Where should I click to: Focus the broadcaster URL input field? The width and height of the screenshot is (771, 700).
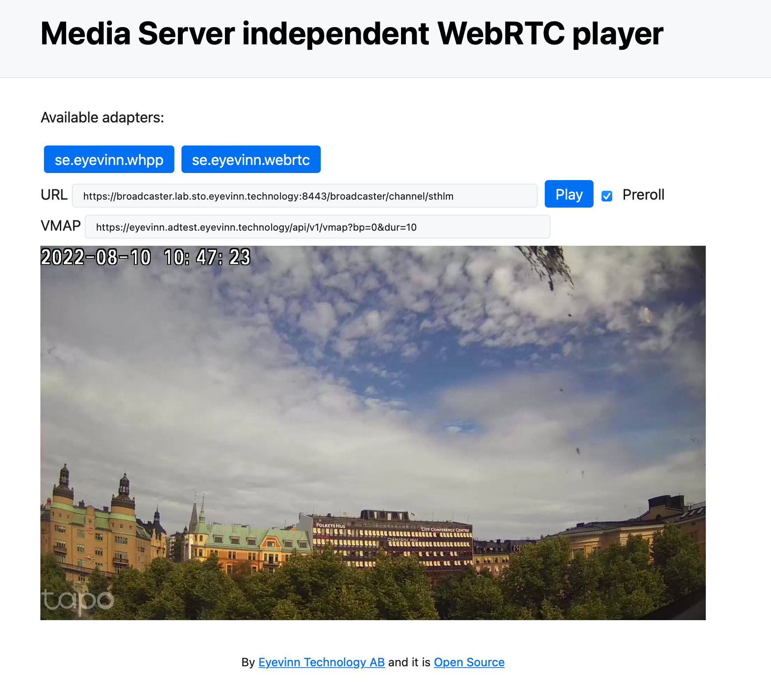305,196
